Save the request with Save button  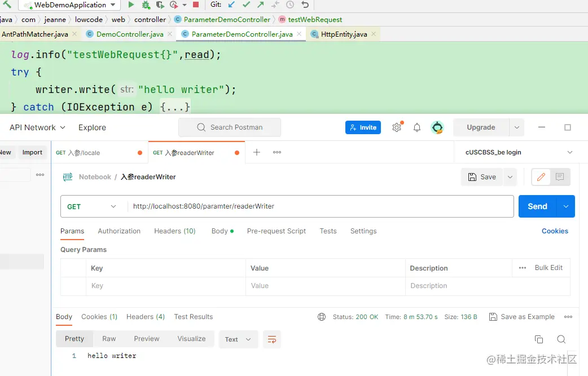tap(482, 177)
